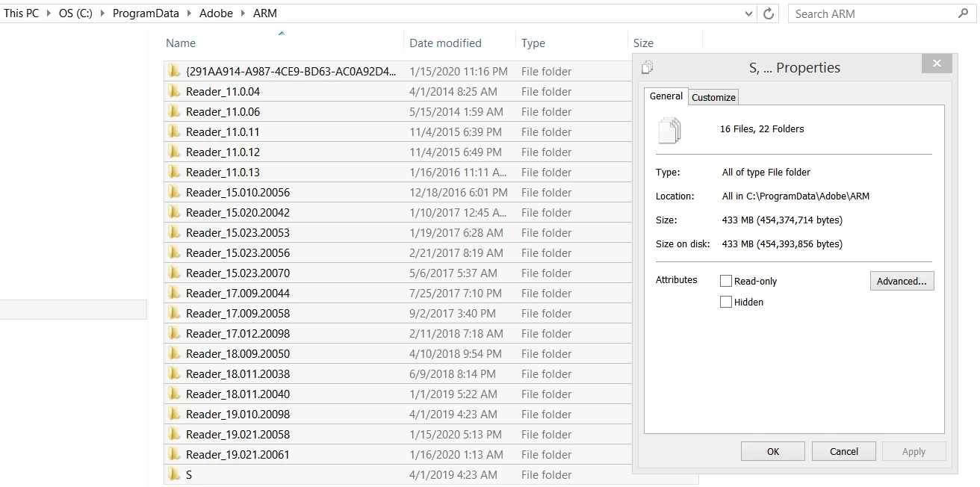Image resolution: width=980 pixels, height=487 pixels.
Task: Click the folder icon next to Reader_18.011.20038
Action: [x=174, y=373]
